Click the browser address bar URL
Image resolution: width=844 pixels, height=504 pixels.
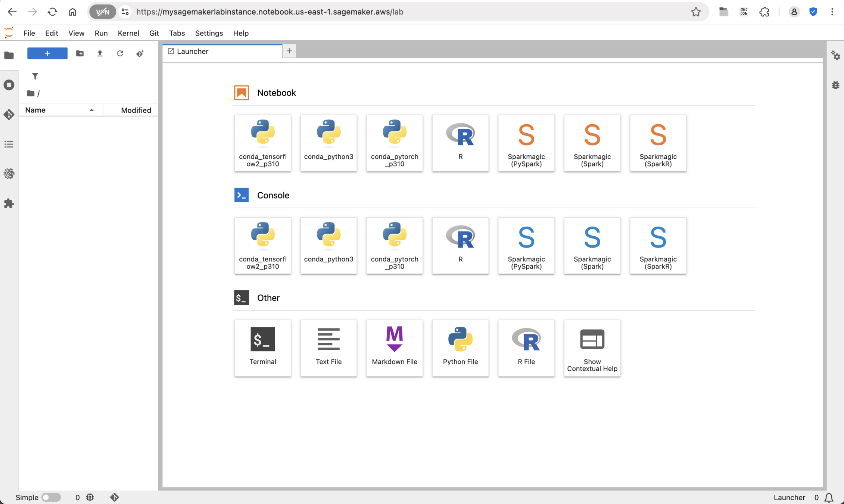269,12
